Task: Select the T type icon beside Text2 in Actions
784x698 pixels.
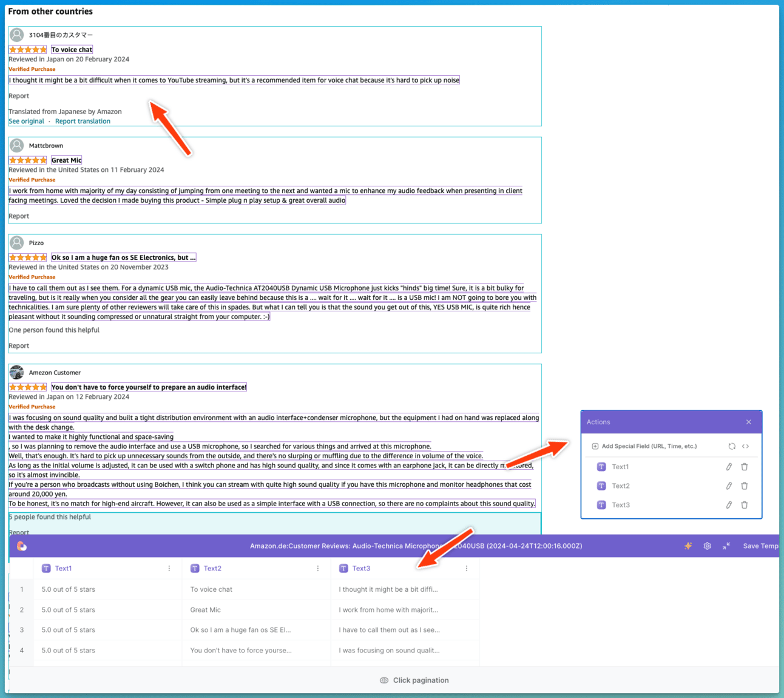Action: 601,486
